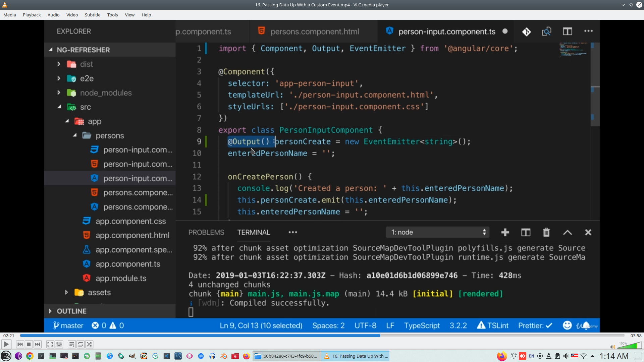The image size is (644, 362).
Task: Click the Stop playback icon
Action: point(29,344)
